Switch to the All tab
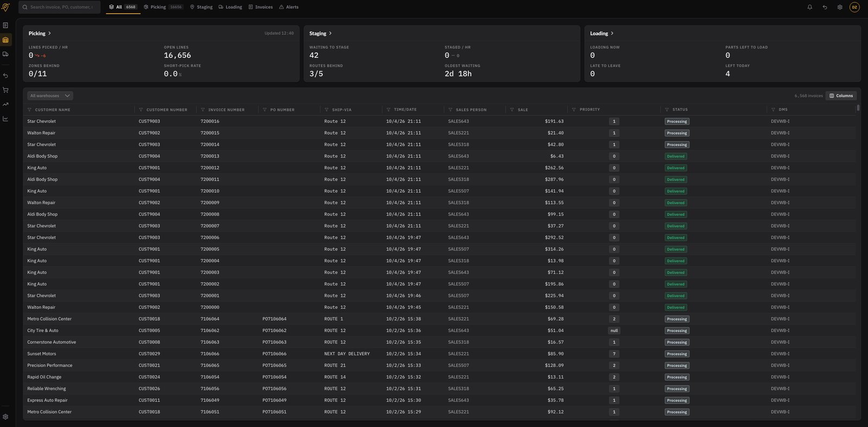This screenshot has width=868, height=427. [123, 7]
